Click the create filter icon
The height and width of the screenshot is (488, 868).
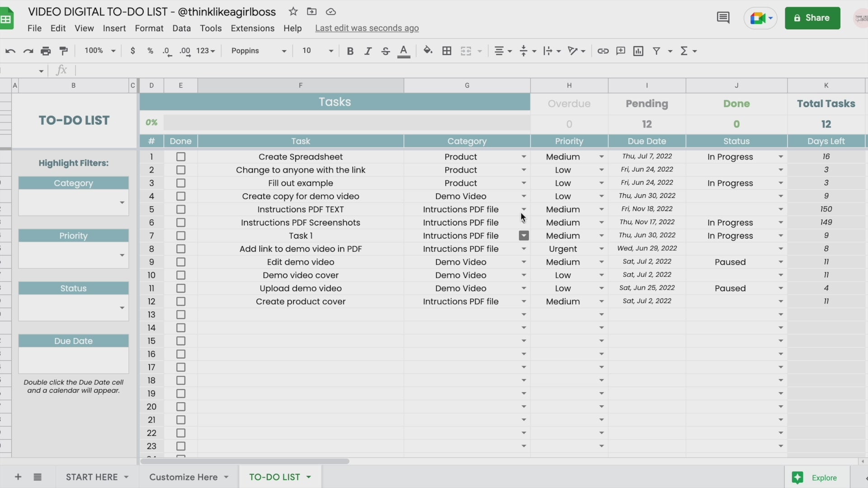(x=656, y=51)
